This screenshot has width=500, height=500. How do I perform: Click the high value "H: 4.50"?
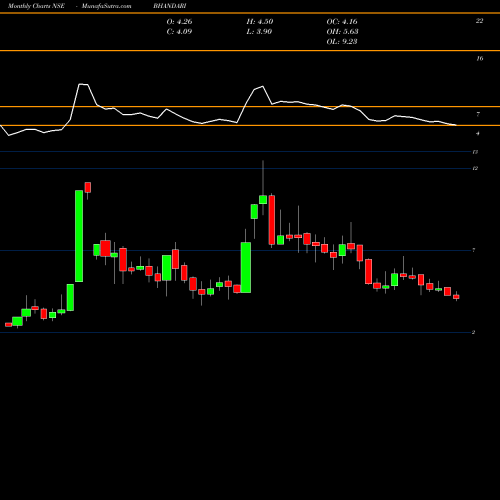260,22
